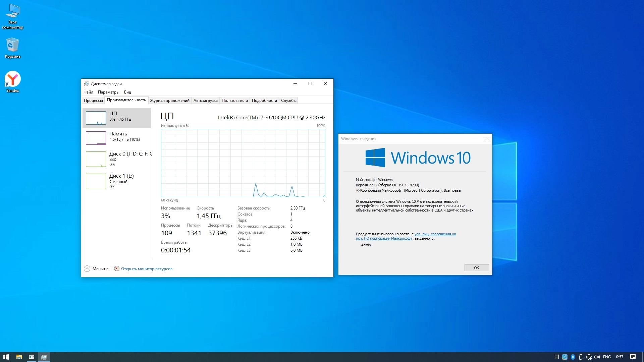Open the Файл menu
This screenshot has width=644, height=362.
coord(88,92)
